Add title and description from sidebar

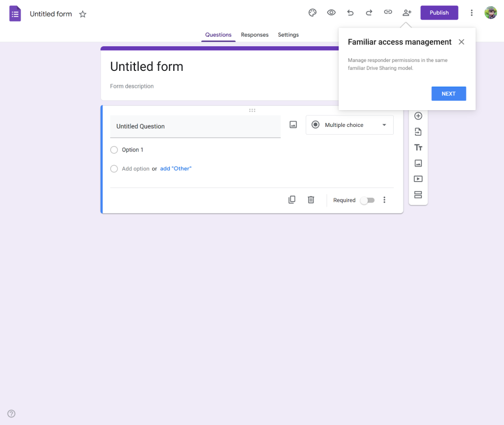(x=418, y=148)
